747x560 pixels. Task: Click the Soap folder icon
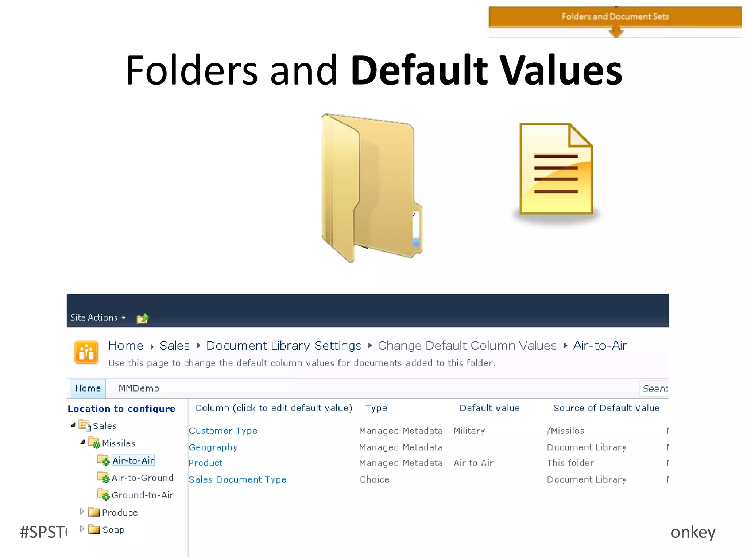tap(94, 529)
